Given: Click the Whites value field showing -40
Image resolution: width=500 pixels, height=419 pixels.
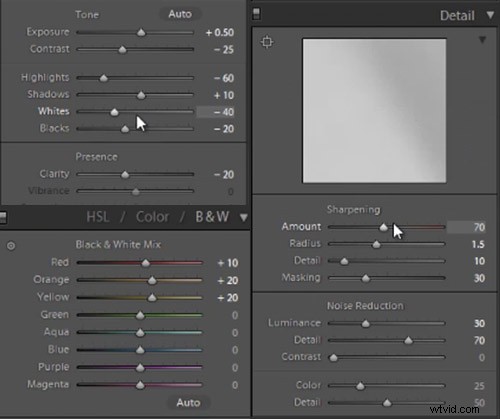Looking at the screenshot, I should click(x=215, y=112).
